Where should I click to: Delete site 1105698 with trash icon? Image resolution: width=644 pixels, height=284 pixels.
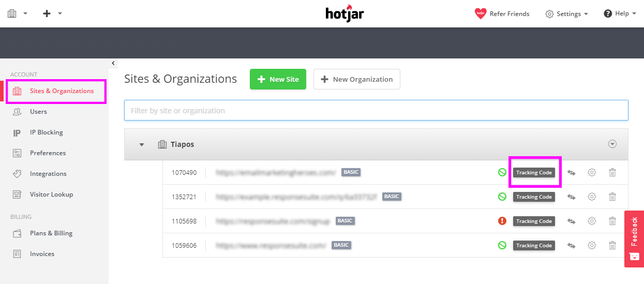tap(612, 221)
